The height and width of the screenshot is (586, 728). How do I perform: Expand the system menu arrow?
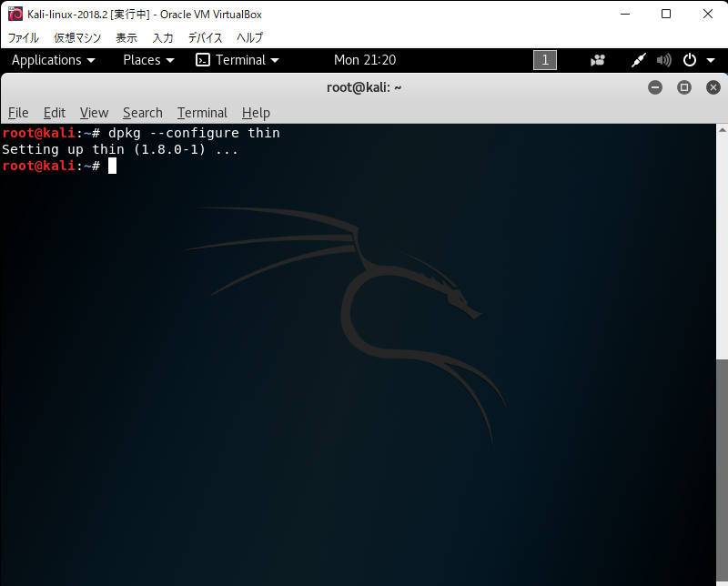click(x=711, y=60)
